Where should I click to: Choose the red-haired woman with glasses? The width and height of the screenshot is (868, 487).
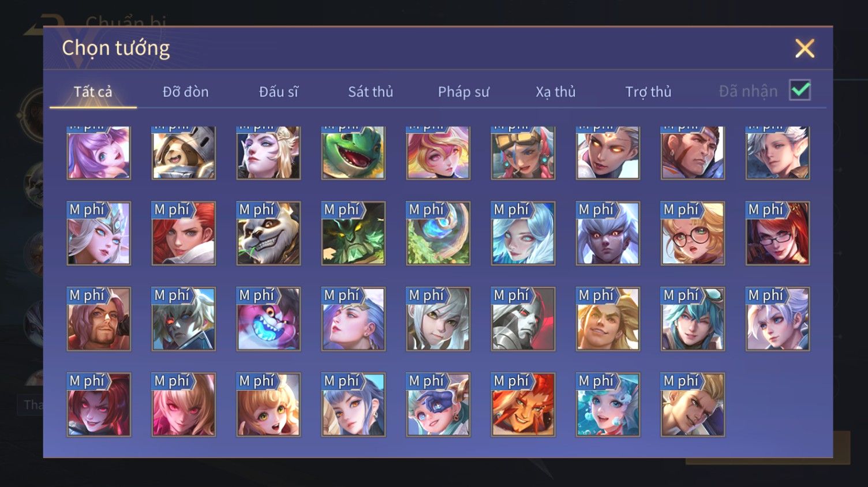coord(777,233)
